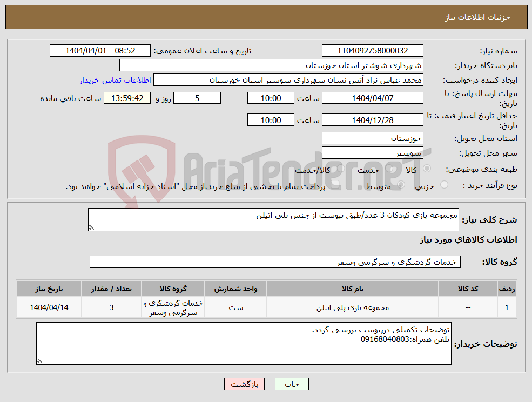Viewport: 532px width, 402px height.
Task: Click price validity date 1404/12/28
Action: [373, 120]
